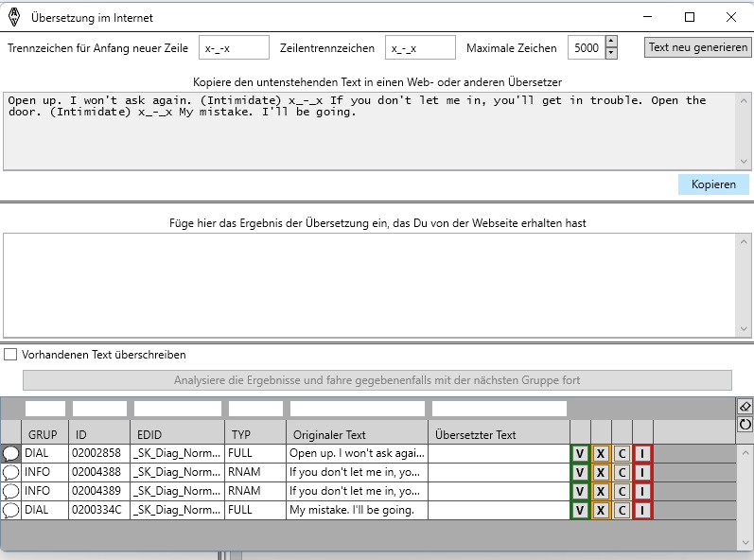Click the 'Trennzeichen für Anfang neuer Zeile' field
The height and width of the screenshot is (560, 754).
point(234,47)
